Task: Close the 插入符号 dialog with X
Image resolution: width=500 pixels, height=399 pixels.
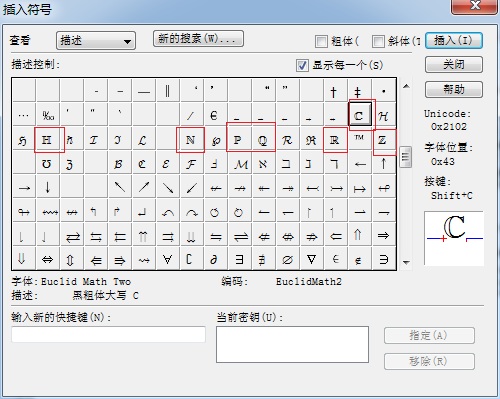Action: 475,6
